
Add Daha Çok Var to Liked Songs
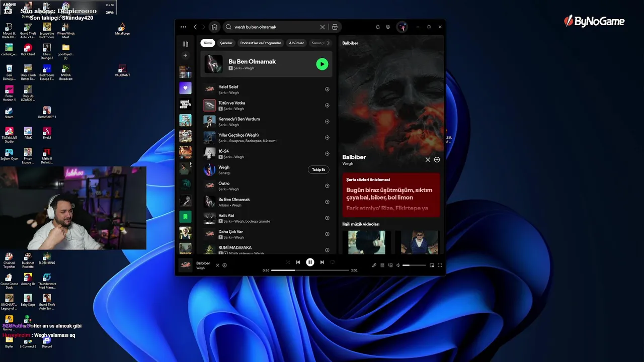[327, 234]
